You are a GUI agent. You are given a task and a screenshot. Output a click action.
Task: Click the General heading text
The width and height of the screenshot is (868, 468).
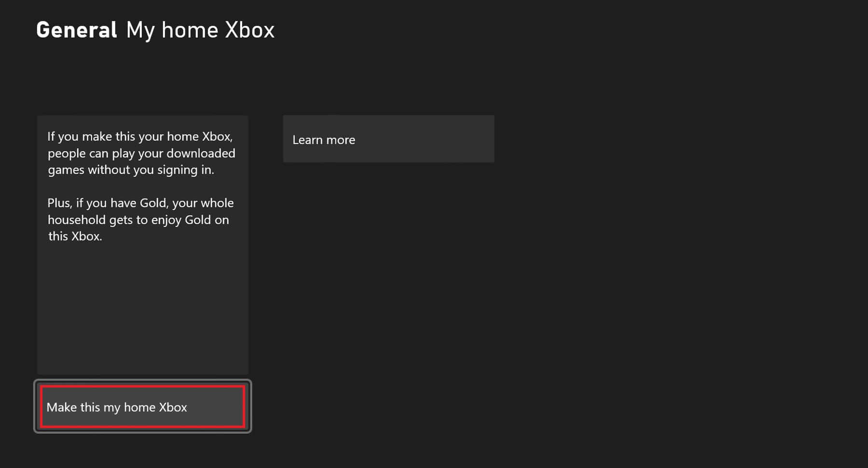tap(77, 30)
